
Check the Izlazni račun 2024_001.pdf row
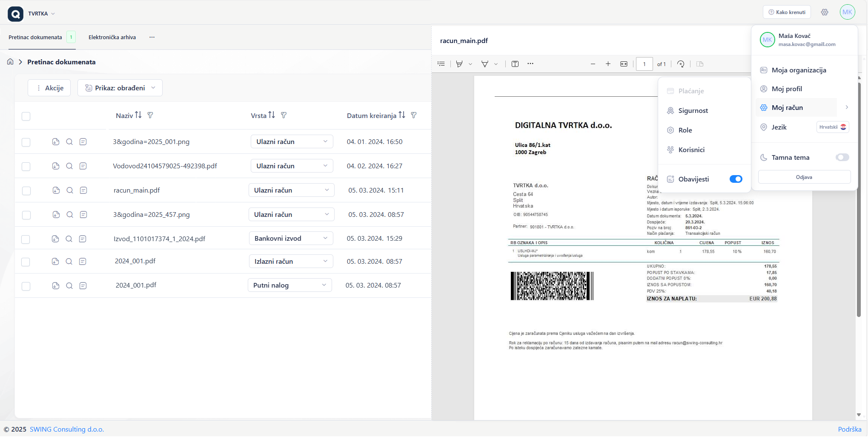[26, 262]
